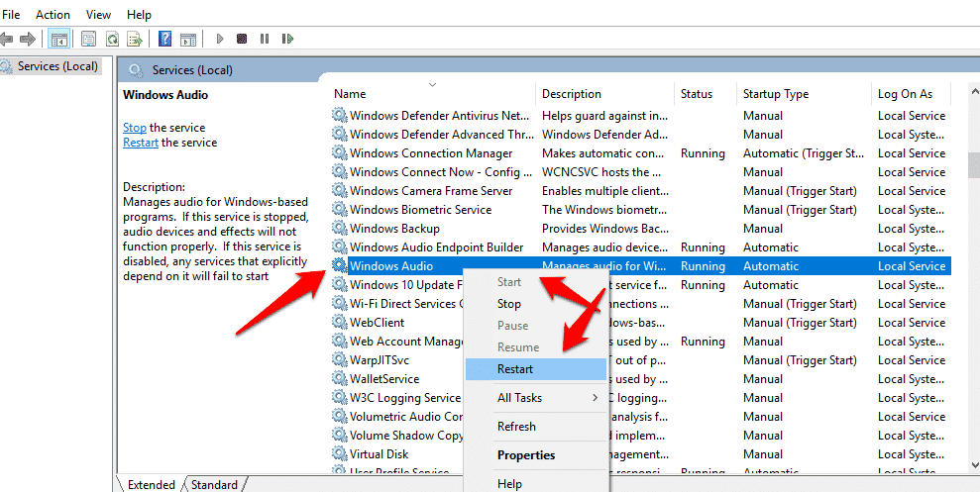This screenshot has height=492, width=980.
Task: Click 'Helps guard against in...' description cell
Action: pyautogui.click(x=604, y=116)
